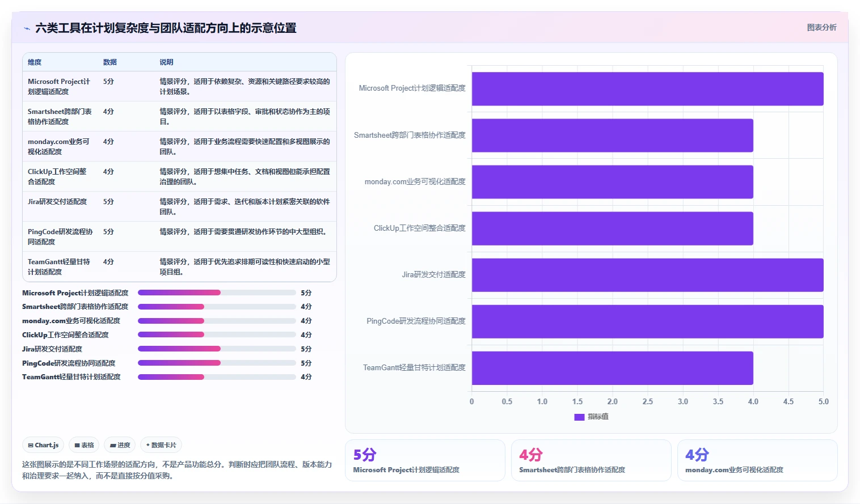Click the ClickUp progress bar
Image resolution: width=860 pixels, height=504 pixels.
217,335
